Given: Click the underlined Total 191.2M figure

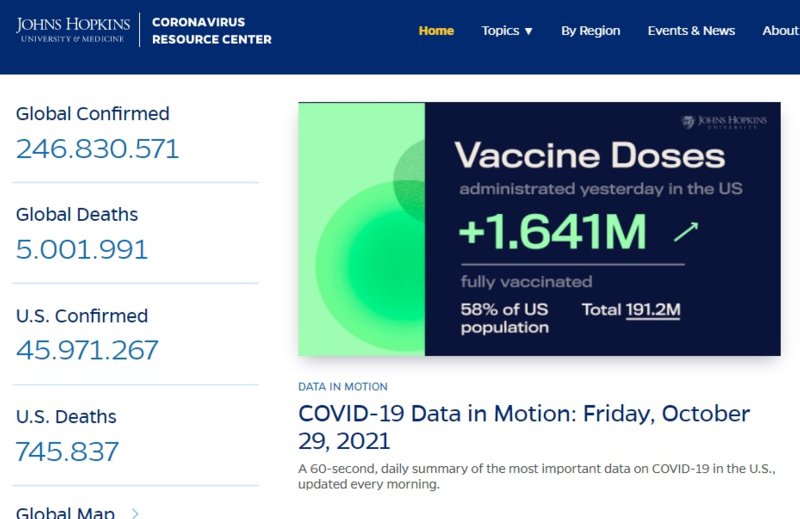Looking at the screenshot, I should tap(653, 310).
